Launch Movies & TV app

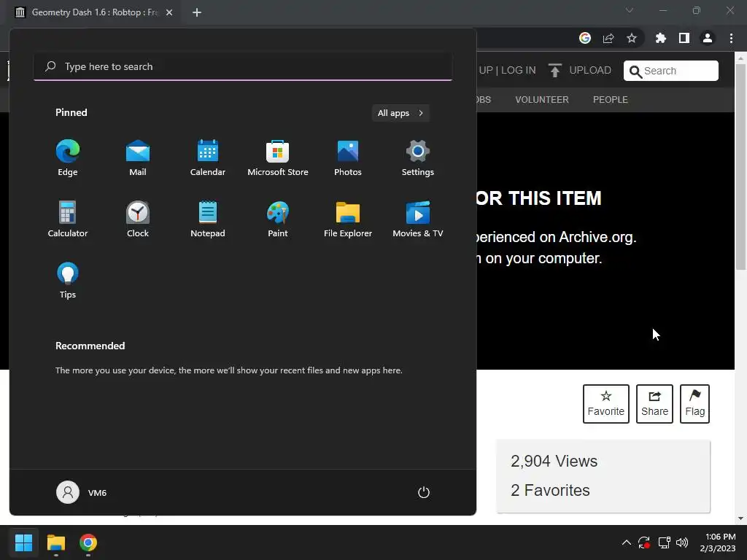pos(418,219)
